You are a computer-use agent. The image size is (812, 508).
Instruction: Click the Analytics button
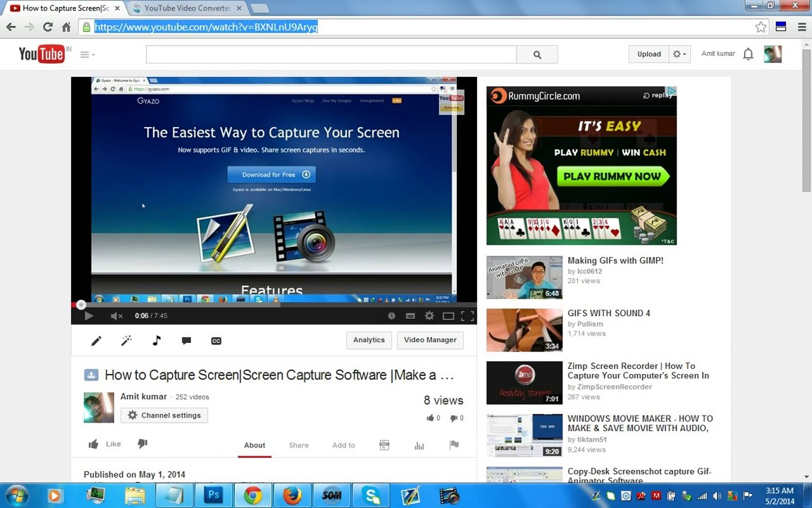369,340
